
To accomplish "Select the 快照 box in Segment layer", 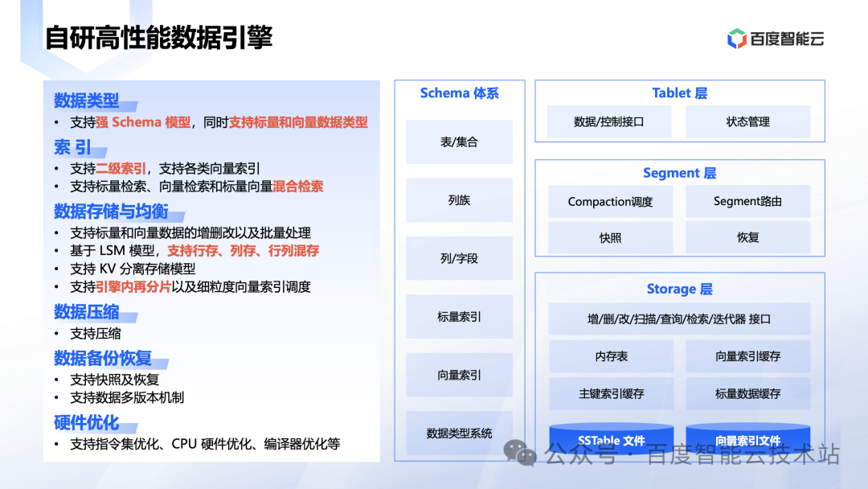I will tap(611, 238).
